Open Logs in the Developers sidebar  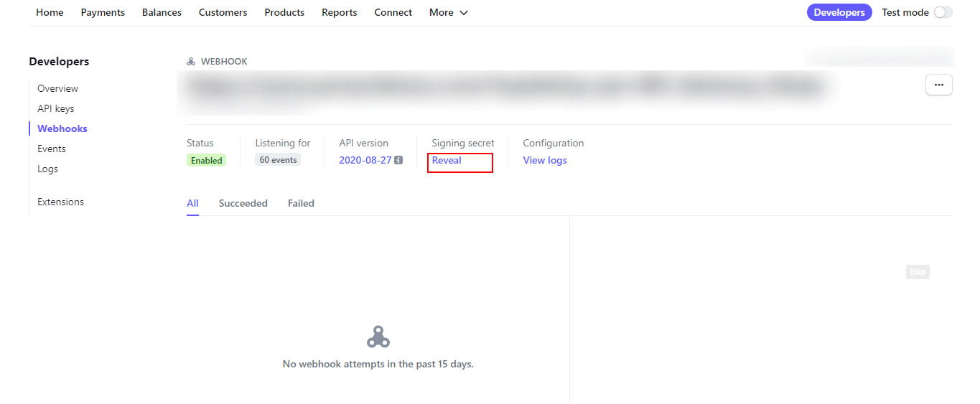point(48,169)
